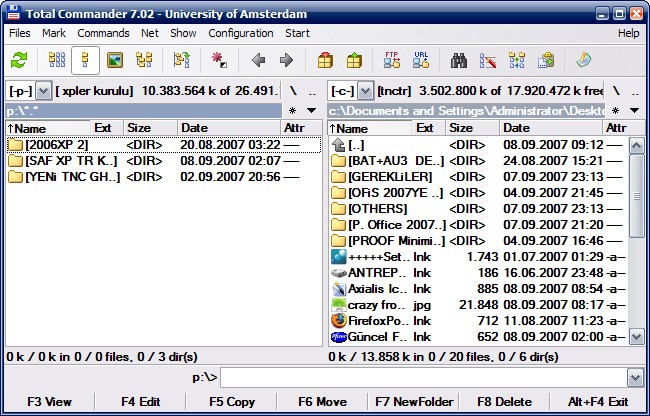650x416 pixels.
Task: Sort right panel by Size column header
Action: pos(473,128)
